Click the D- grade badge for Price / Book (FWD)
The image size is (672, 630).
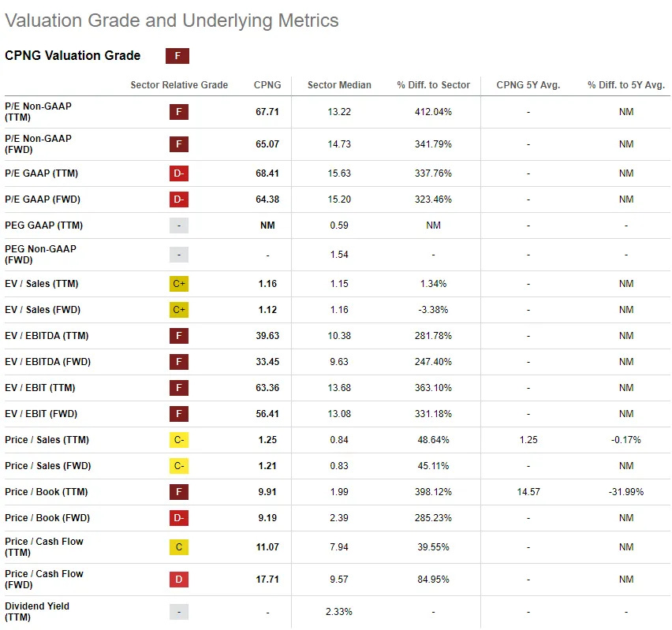click(x=179, y=518)
